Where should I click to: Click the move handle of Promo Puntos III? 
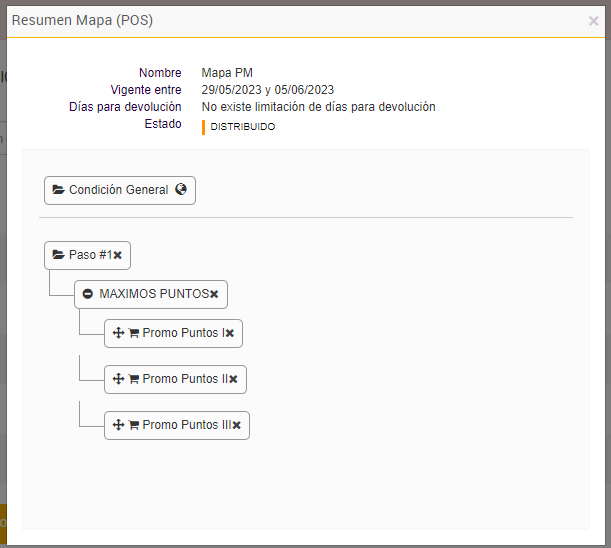click(x=118, y=425)
